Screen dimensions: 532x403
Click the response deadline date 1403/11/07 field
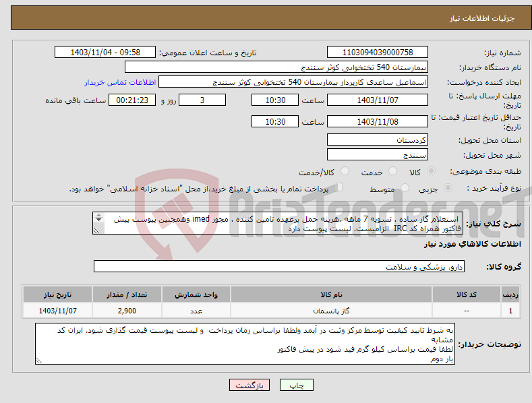[378, 100]
